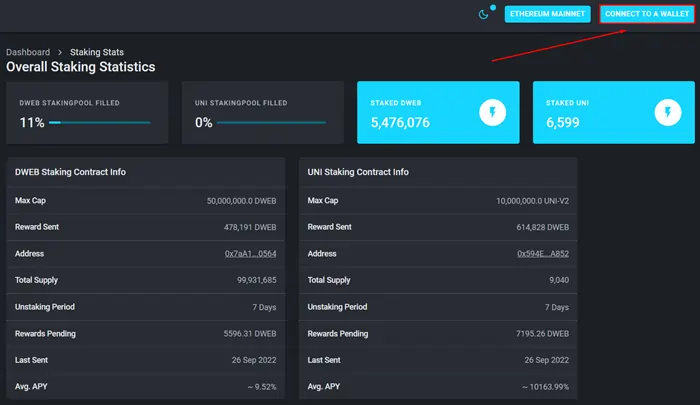This screenshot has height=405, width=700.
Task: Click UNI Avg. APY ~ 10163.99%
Action: tap(546, 387)
